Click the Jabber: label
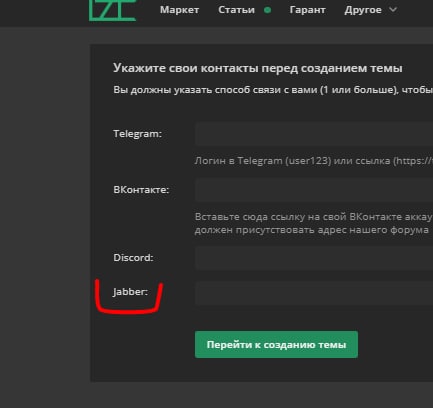Screen dimensions: 433x408 point(130,292)
